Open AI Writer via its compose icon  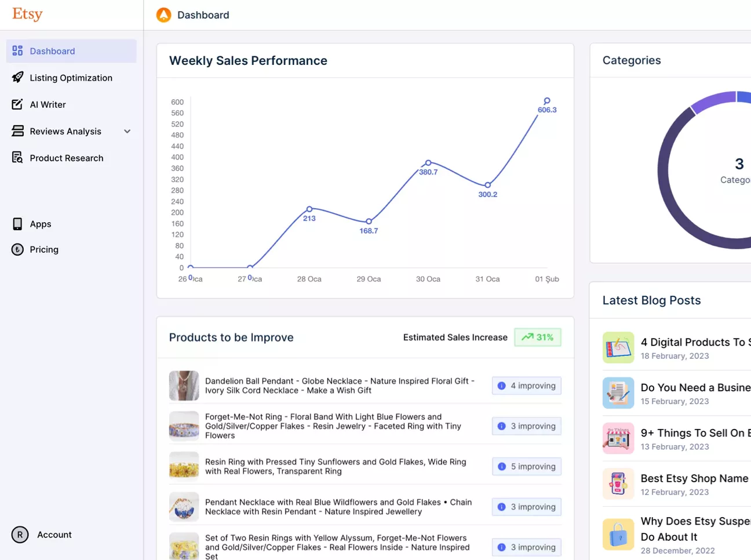(17, 104)
